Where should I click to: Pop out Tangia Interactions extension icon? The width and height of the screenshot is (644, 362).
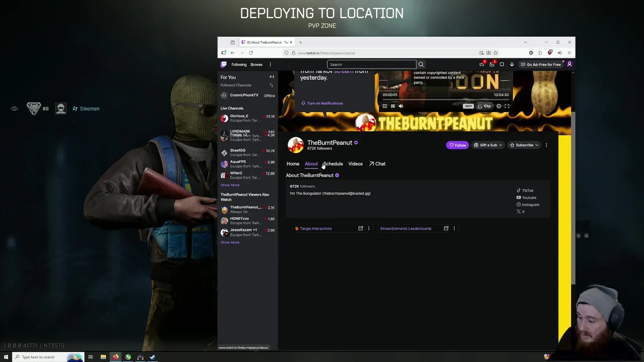click(x=361, y=228)
